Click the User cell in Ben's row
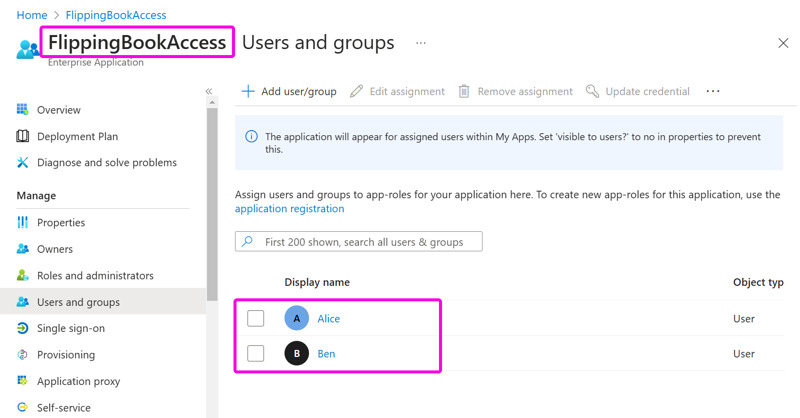Screen dimensions: 800x418 pos(744,353)
